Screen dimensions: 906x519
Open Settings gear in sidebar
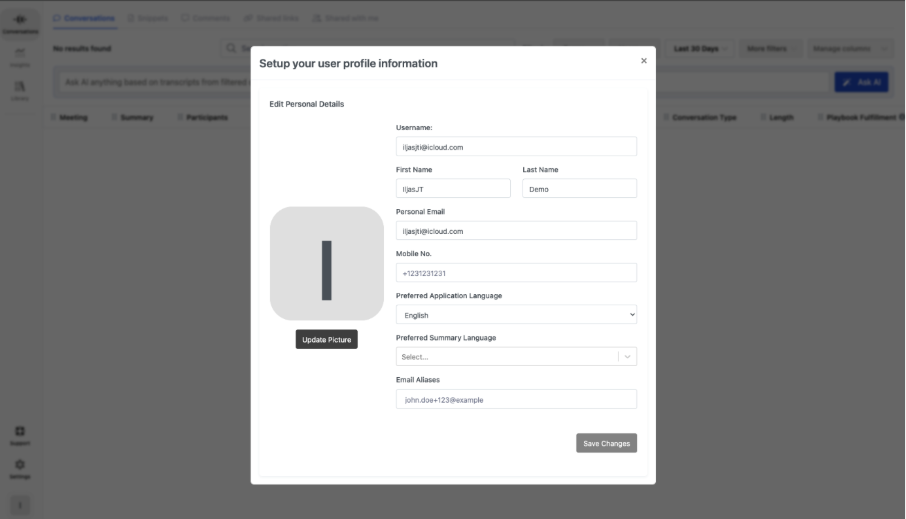tap(20, 468)
